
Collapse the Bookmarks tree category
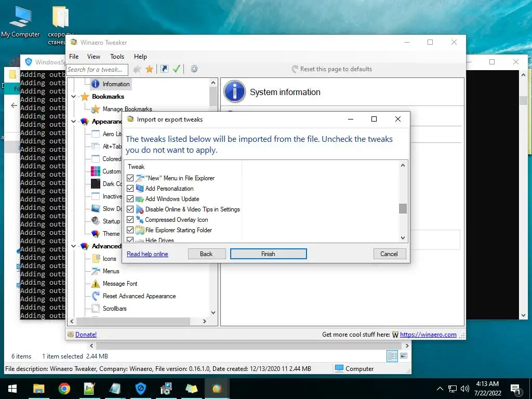click(74, 97)
